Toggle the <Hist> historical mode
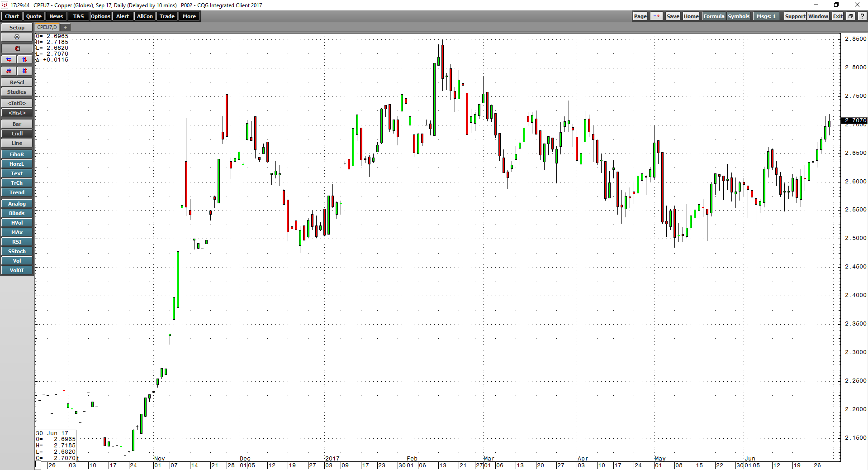The height and width of the screenshot is (470, 868). point(17,113)
